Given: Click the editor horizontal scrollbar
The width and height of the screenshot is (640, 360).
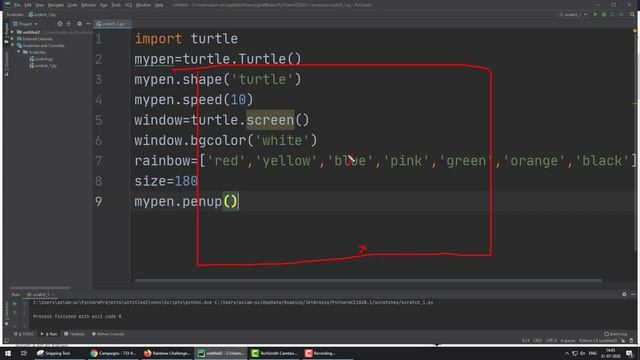Looking at the screenshot, I should pos(368,280).
